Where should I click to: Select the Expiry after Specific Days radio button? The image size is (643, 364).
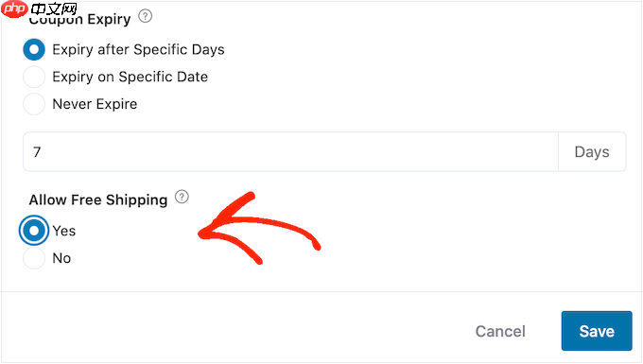pos(34,49)
